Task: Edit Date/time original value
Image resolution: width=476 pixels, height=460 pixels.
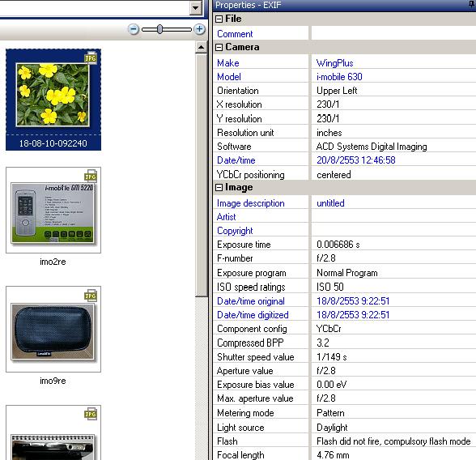Action: (353, 301)
